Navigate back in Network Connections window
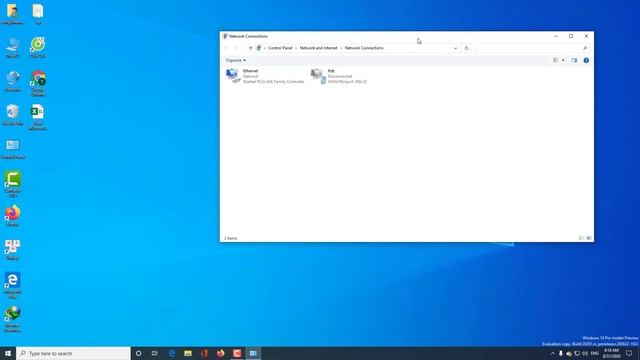 point(226,48)
